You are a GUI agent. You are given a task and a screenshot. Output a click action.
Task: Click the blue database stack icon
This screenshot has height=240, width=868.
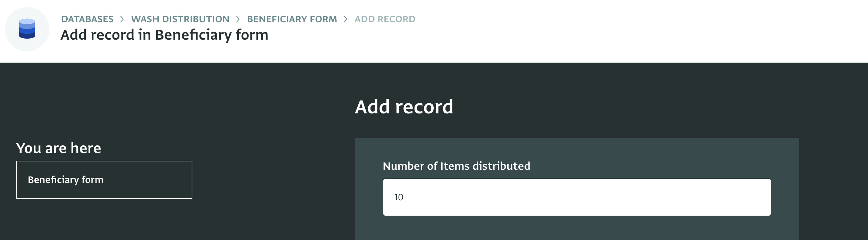[x=27, y=29]
